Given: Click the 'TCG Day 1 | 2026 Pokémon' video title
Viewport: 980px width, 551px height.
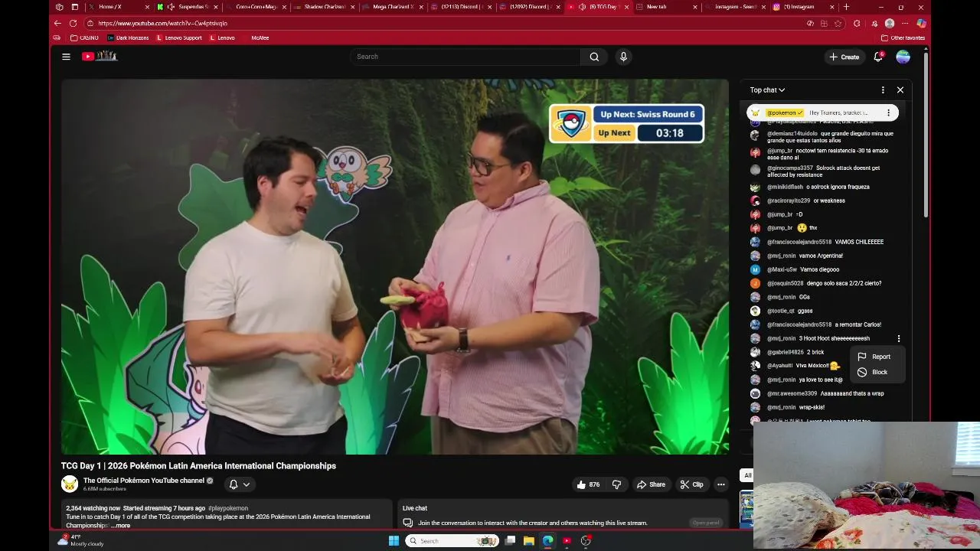Looking at the screenshot, I should (198, 465).
